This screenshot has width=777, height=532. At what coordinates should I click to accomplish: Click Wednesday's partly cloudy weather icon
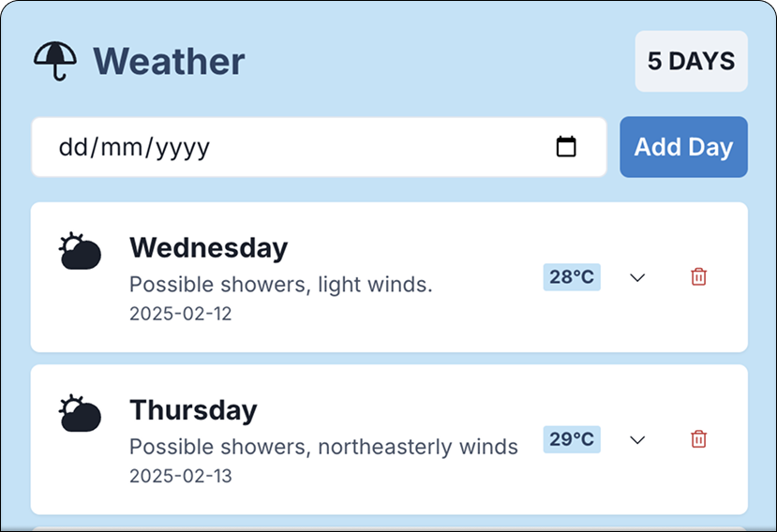80,252
